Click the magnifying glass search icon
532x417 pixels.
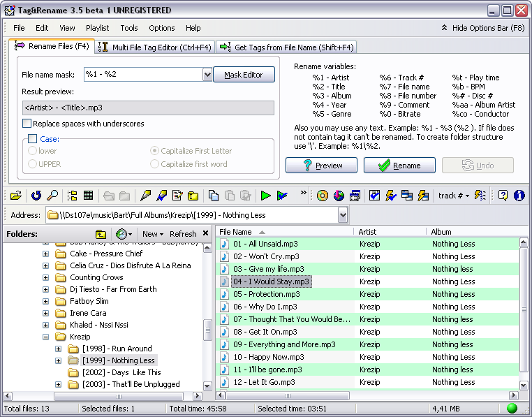coord(52,196)
